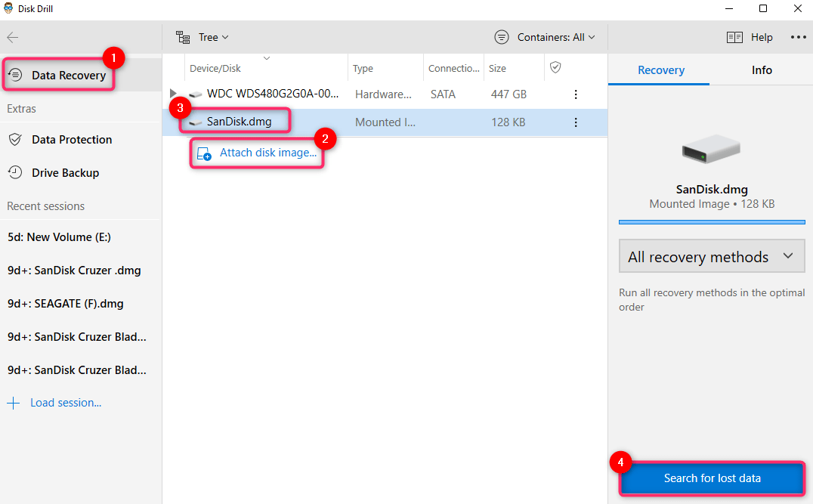Open the All recovery methods dropdown
Image resolution: width=813 pixels, height=504 pixels.
[x=711, y=256]
